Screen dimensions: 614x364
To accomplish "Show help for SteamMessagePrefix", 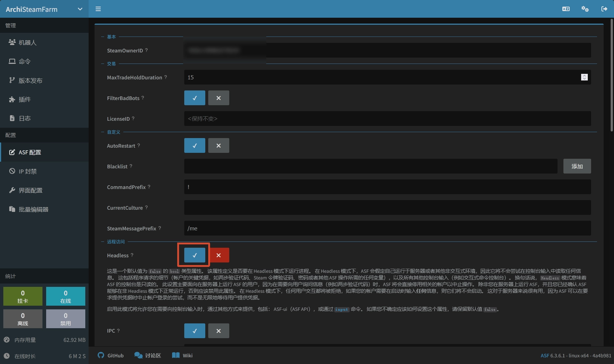I will click(159, 228).
